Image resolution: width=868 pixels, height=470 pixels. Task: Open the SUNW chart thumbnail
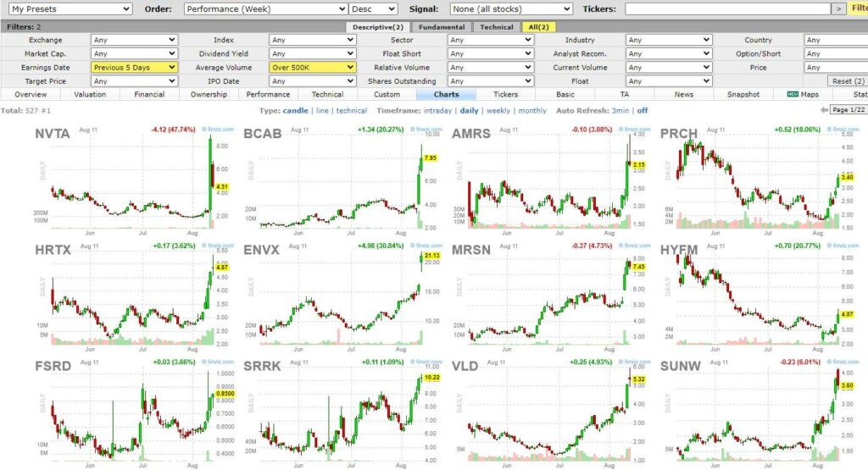[x=759, y=413]
